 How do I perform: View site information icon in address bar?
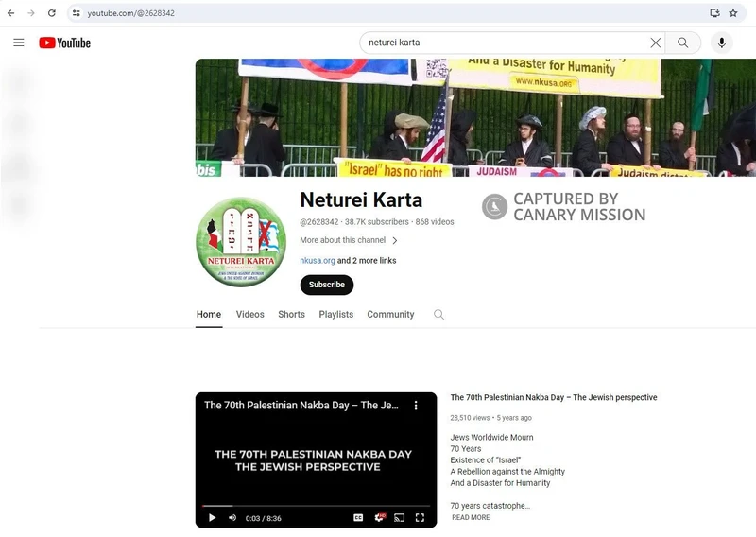tap(77, 13)
